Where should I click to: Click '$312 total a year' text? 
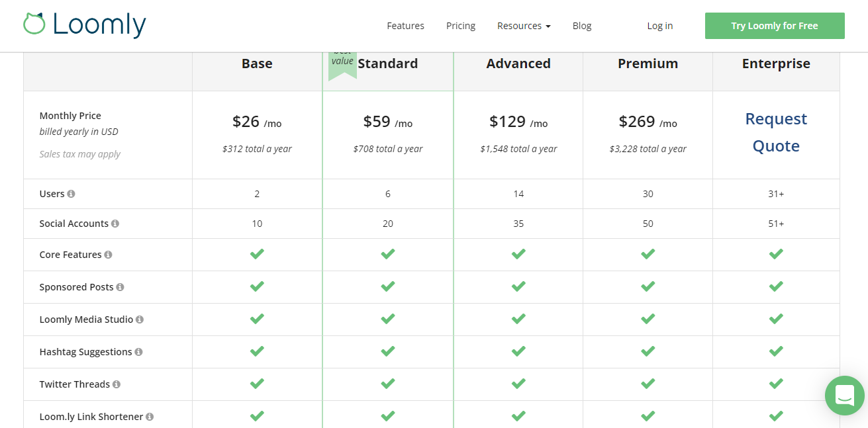click(x=257, y=149)
